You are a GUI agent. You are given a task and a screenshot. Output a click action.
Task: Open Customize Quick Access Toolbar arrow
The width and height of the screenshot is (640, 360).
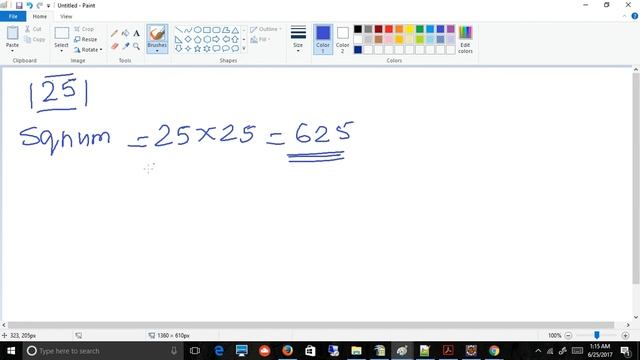point(48,6)
